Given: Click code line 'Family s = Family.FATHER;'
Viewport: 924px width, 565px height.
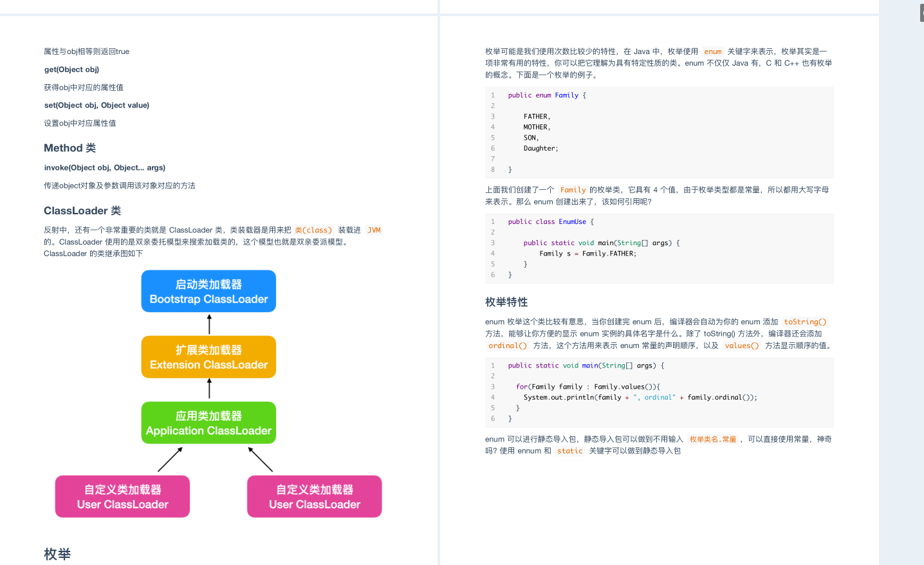Looking at the screenshot, I should pos(587,254).
